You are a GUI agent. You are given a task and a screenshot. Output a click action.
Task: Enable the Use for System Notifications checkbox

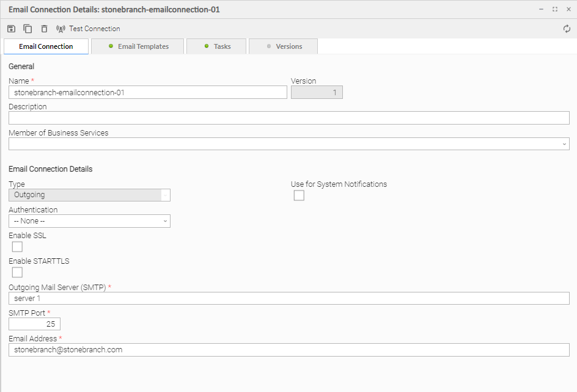299,195
